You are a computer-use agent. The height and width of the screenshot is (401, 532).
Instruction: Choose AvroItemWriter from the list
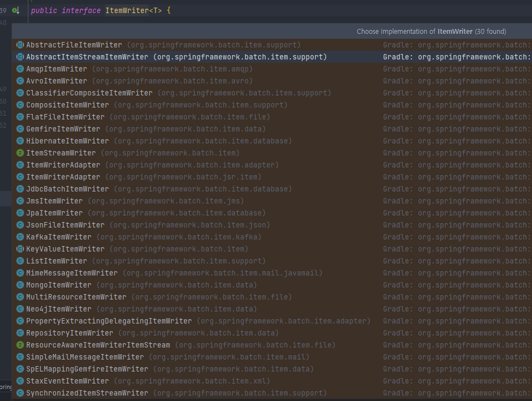click(x=272, y=81)
